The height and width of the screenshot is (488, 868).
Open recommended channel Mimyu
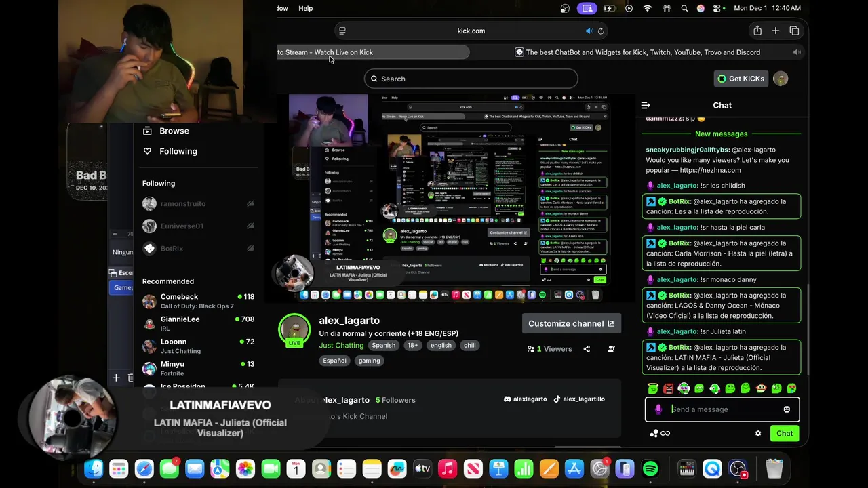198,368
